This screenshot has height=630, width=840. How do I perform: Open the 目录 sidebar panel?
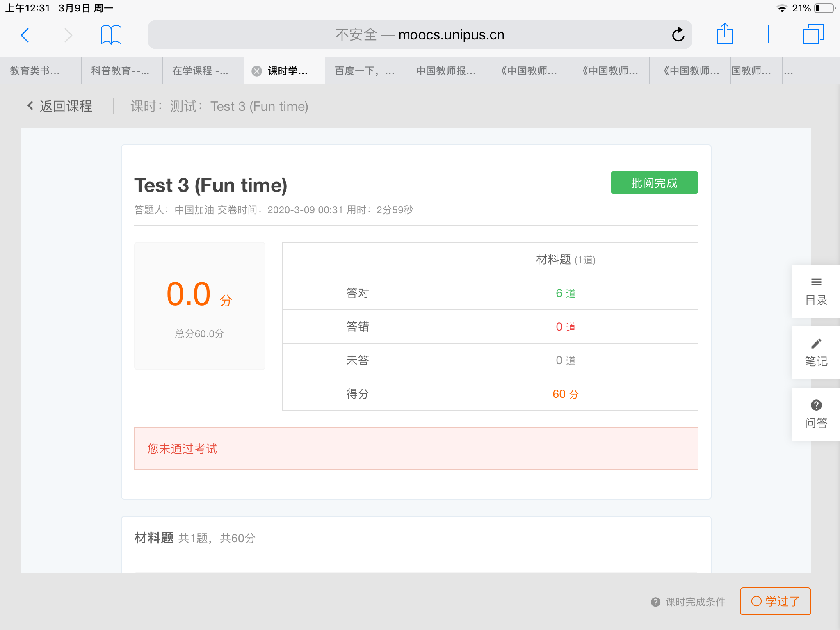click(x=816, y=291)
